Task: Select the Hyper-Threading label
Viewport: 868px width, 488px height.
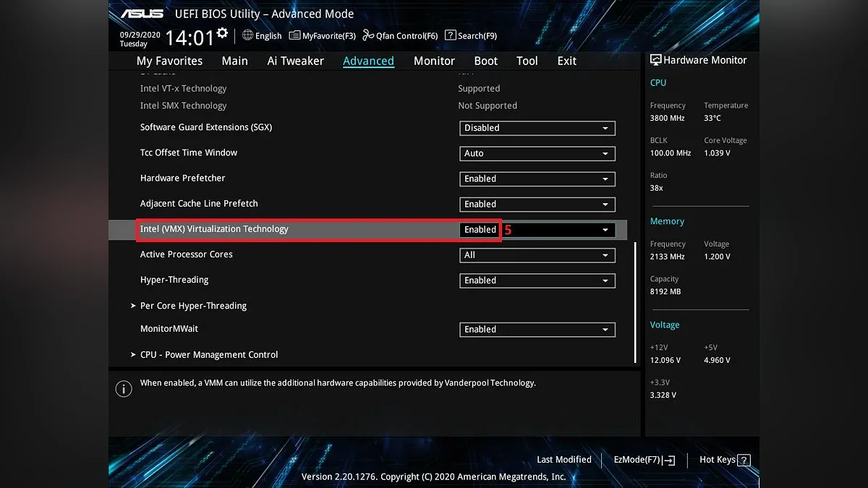Action: coord(174,280)
